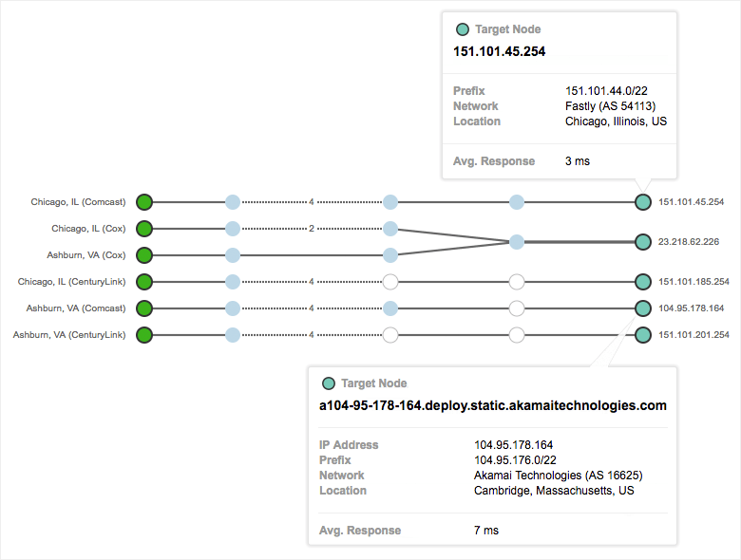Viewport: 741px width, 560px height.
Task: Click the merged hop node leading to 23.218.62.226
Action: pyautogui.click(x=517, y=242)
